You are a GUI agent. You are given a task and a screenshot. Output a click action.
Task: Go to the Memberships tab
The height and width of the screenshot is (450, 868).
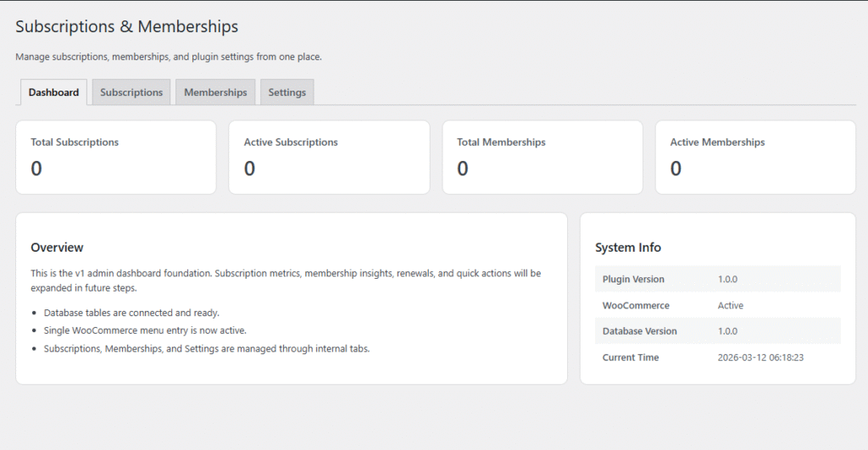click(215, 92)
